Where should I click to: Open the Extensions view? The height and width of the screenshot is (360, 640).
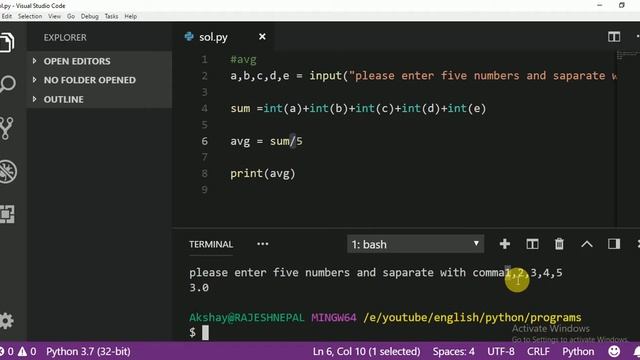pyautogui.click(x=7, y=214)
